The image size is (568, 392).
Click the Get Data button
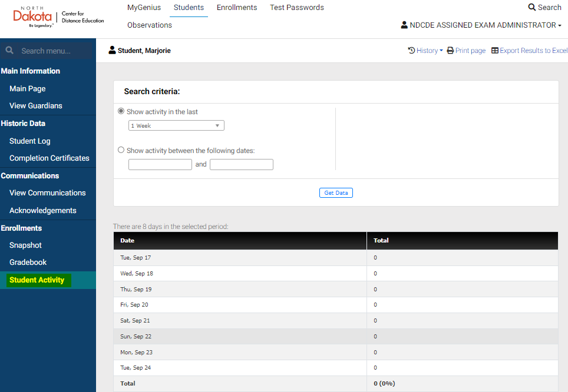click(336, 192)
